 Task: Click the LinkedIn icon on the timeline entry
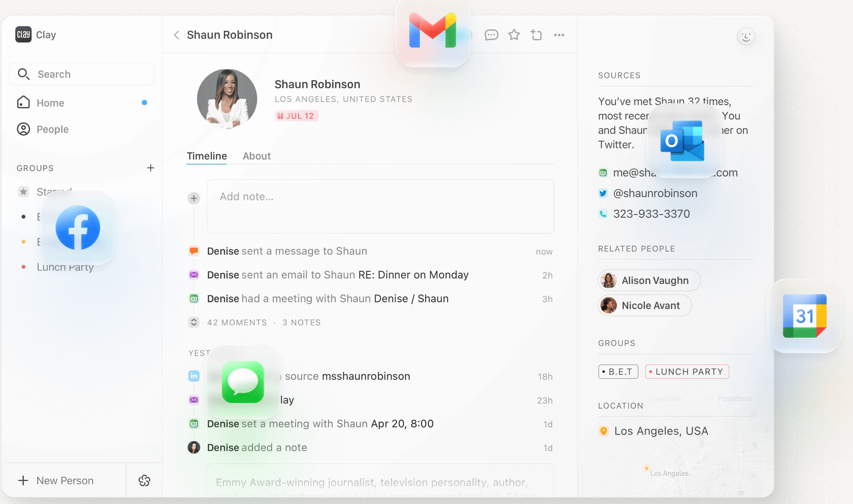coord(194,376)
